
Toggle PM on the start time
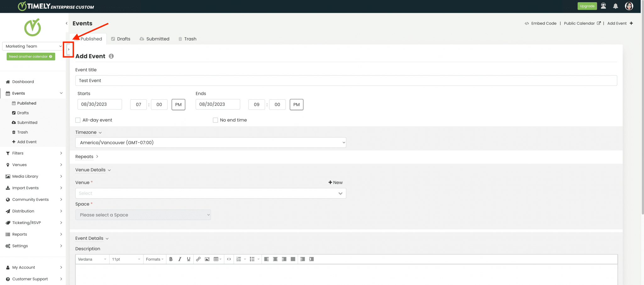coord(178,104)
